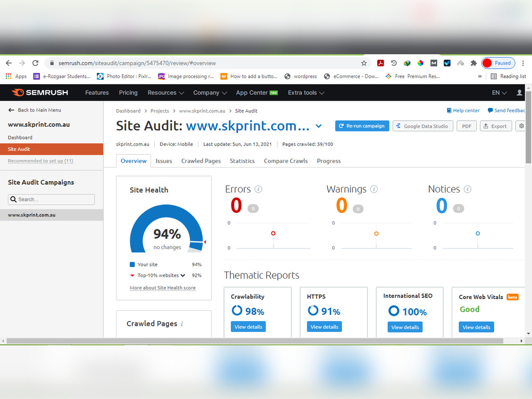Expand the Resources dropdown
This screenshot has height=399, width=532.
click(165, 93)
